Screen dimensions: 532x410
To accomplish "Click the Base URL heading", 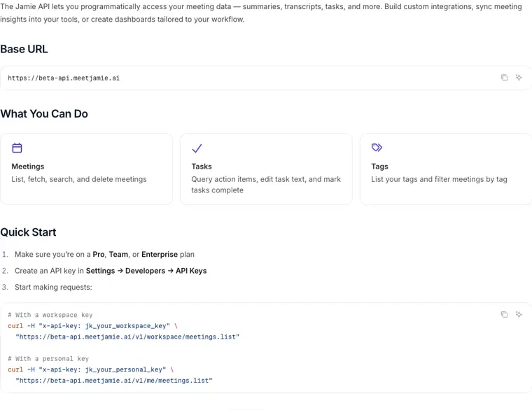I will [x=24, y=49].
